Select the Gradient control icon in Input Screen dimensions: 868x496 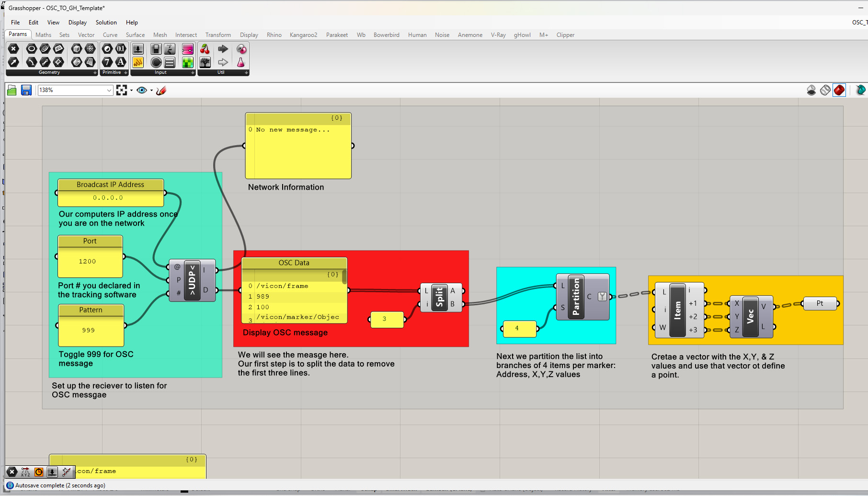click(188, 49)
